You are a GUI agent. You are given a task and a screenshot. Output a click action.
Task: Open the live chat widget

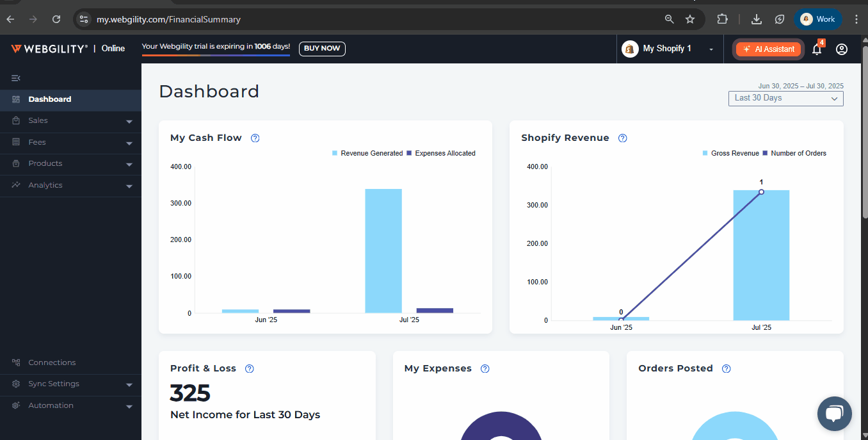834,413
